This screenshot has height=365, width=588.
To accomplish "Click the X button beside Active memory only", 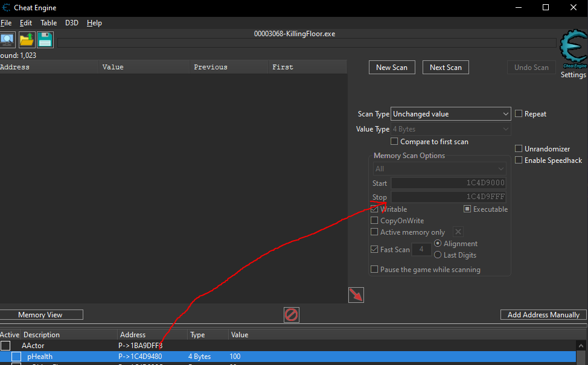I will click(x=458, y=232).
